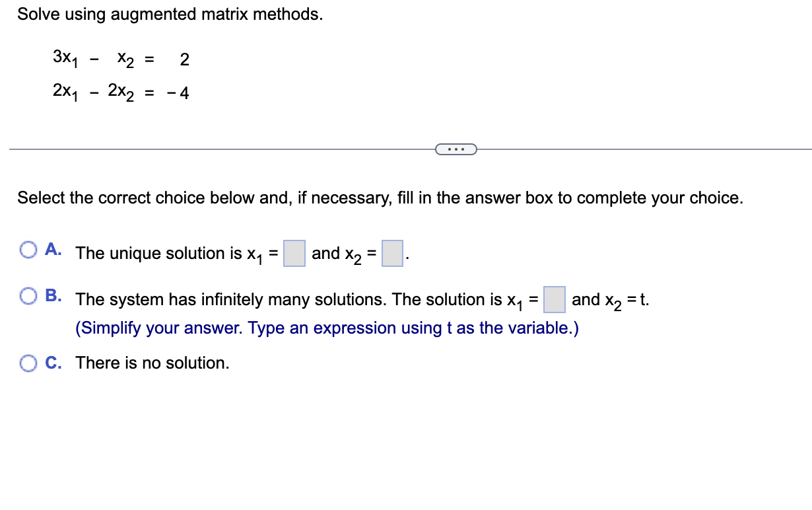The image size is (812, 510).
Task: Click the x1 answer box in choice B
Action: point(555,299)
